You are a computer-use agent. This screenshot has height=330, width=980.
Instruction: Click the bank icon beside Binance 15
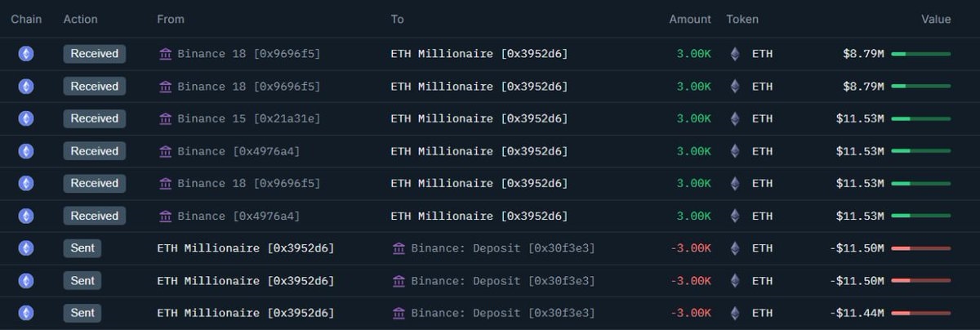coord(166,118)
